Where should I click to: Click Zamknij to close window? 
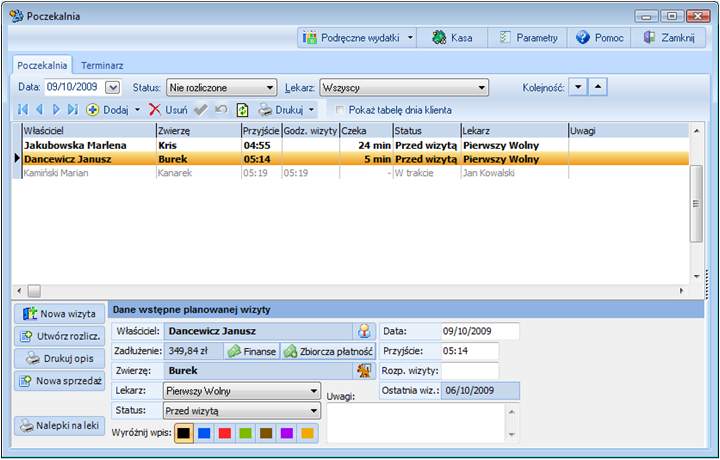[x=669, y=38]
